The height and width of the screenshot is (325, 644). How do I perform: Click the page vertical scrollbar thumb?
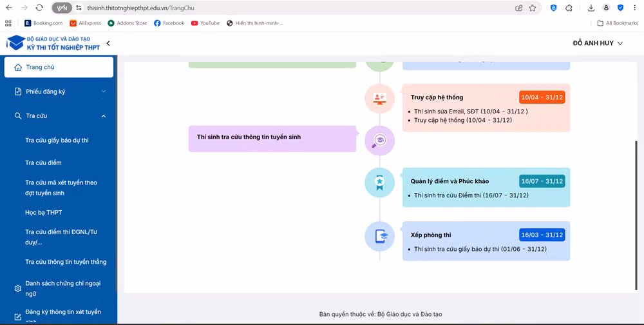[x=637, y=214]
